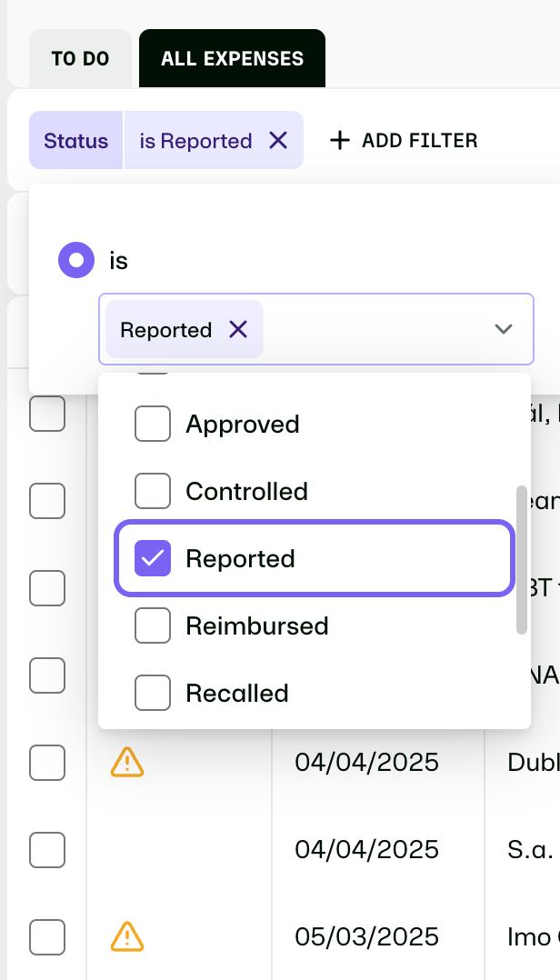The width and height of the screenshot is (560, 980).
Task: Click the Status filter label
Action: click(75, 141)
